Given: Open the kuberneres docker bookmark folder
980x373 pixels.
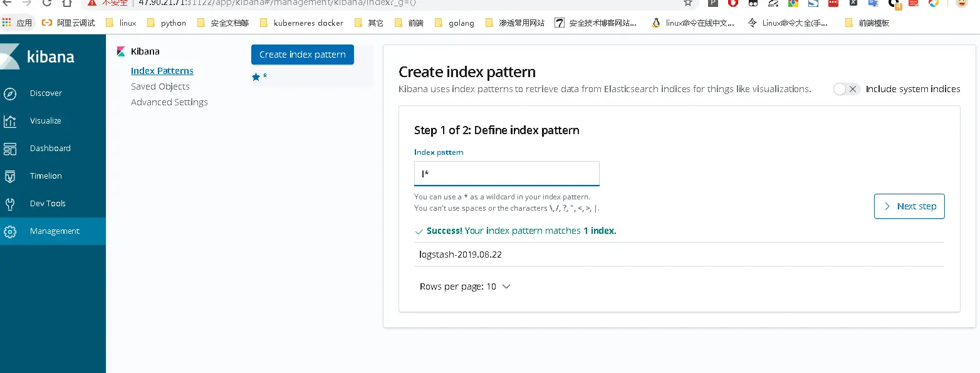Looking at the screenshot, I should (x=301, y=23).
